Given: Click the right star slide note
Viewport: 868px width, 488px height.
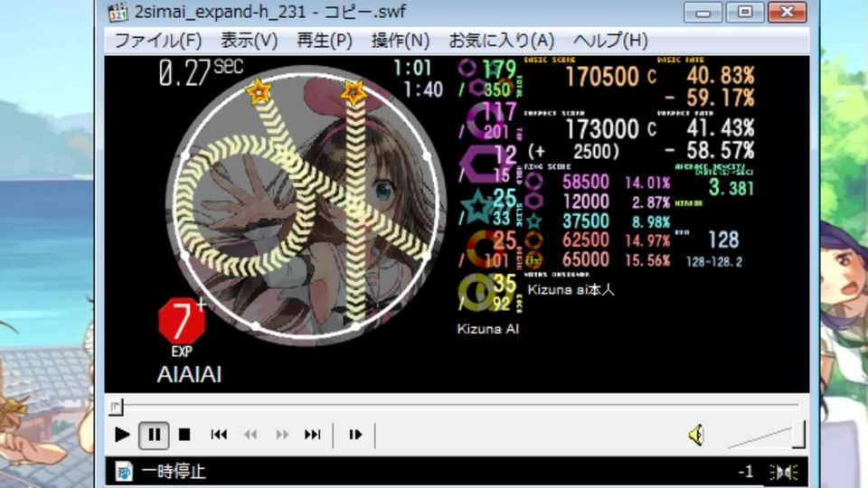Looking at the screenshot, I should pyautogui.click(x=354, y=90).
